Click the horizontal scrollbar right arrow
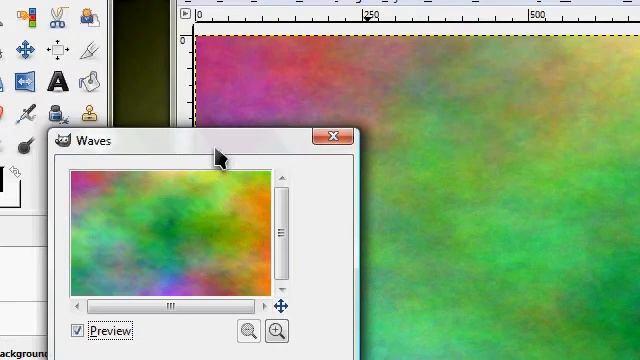This screenshot has width=640, height=360. (264, 306)
